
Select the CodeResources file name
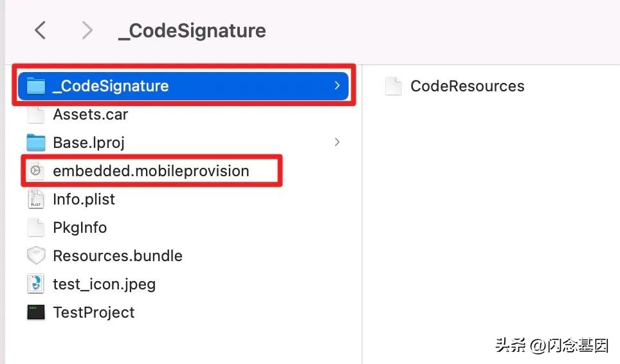(x=467, y=86)
